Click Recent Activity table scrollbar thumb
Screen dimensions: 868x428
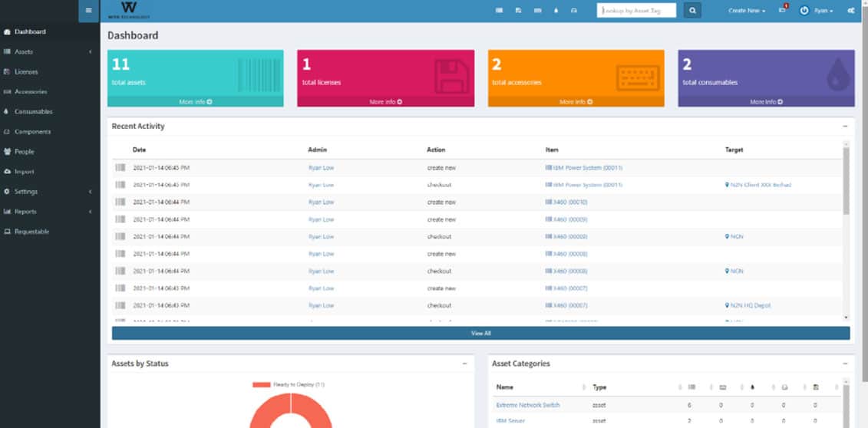[x=846, y=181]
